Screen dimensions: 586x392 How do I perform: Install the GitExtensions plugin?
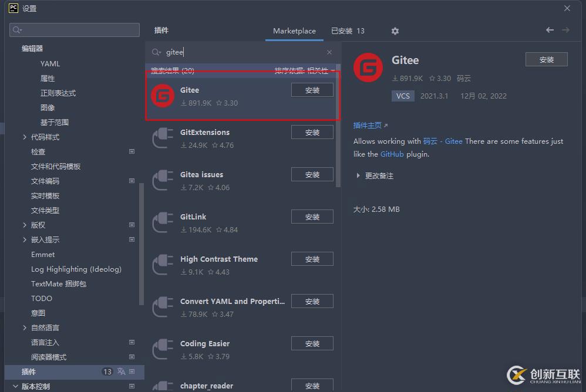click(x=312, y=132)
